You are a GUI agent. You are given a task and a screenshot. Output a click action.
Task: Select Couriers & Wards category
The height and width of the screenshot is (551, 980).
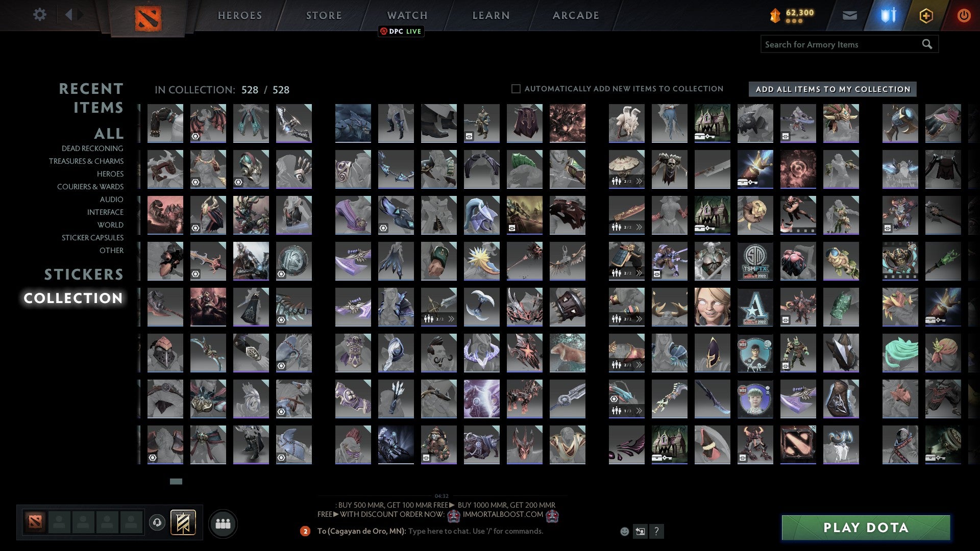click(x=90, y=187)
